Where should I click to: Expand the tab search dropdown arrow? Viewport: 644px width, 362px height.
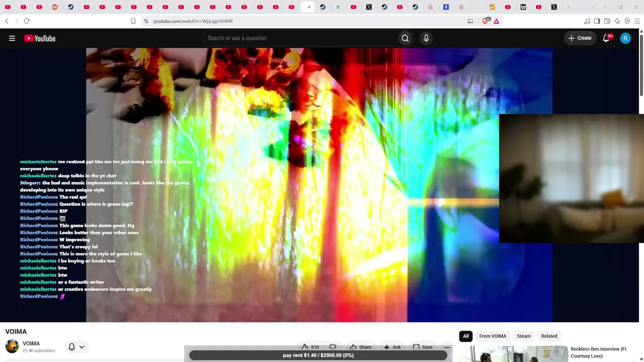click(593, 7)
